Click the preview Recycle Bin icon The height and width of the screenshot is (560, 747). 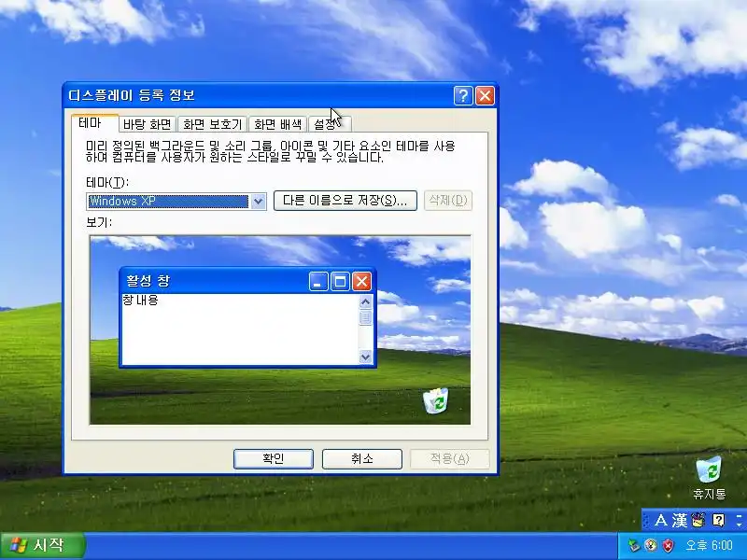pos(436,400)
